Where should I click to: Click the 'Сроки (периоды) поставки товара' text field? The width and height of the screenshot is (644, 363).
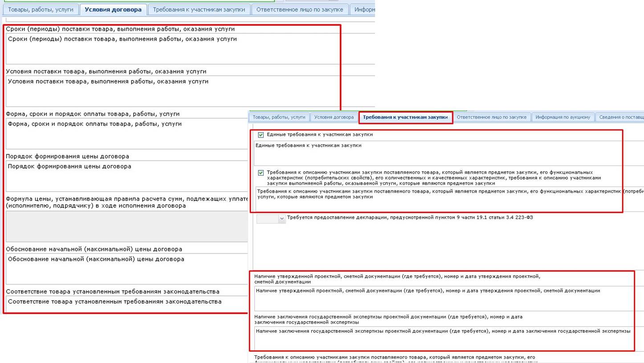coord(191,49)
